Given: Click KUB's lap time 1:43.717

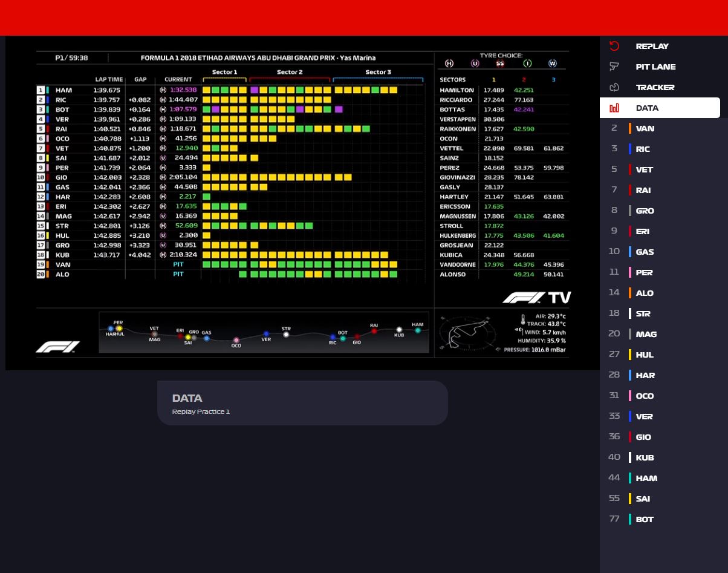Looking at the screenshot, I should [x=106, y=255].
